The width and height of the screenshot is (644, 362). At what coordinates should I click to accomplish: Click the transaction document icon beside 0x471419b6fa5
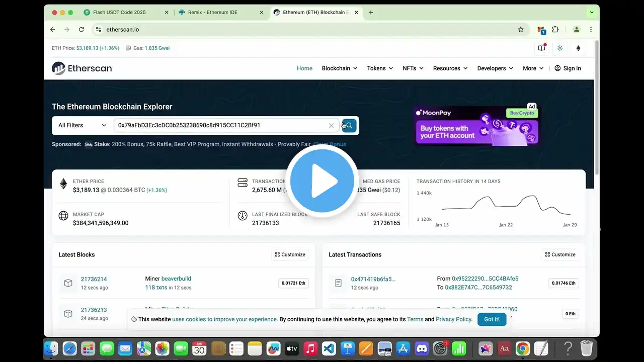click(x=338, y=283)
